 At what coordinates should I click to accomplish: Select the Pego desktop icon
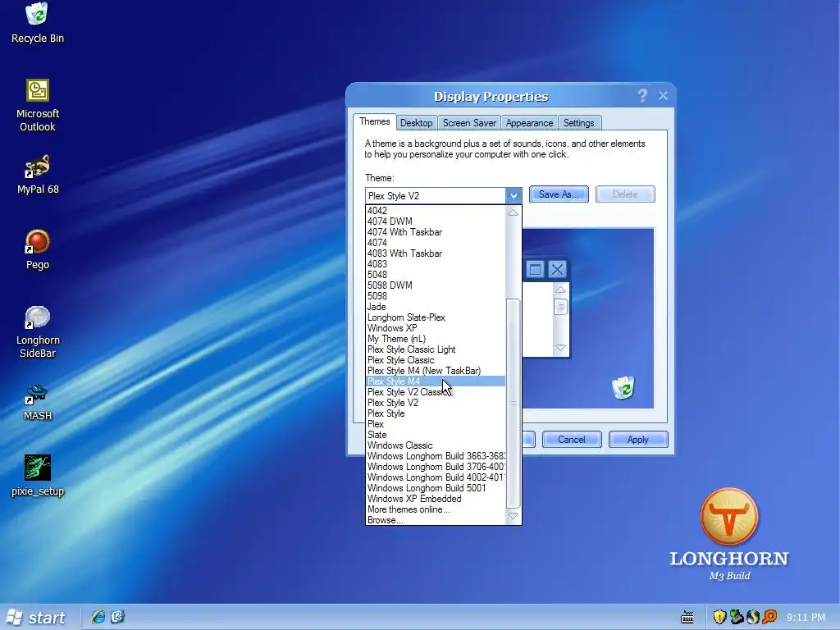(38, 249)
